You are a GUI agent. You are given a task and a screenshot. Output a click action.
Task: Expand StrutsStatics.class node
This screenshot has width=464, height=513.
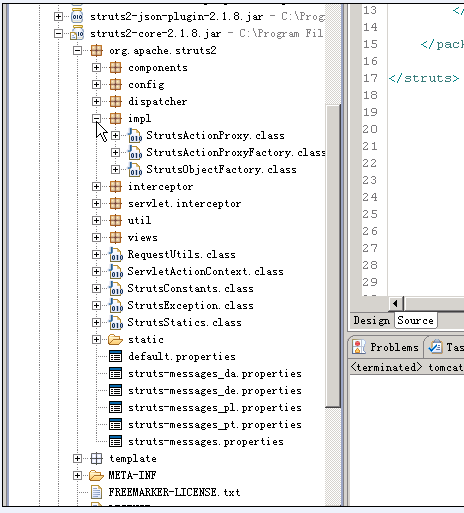(x=96, y=322)
